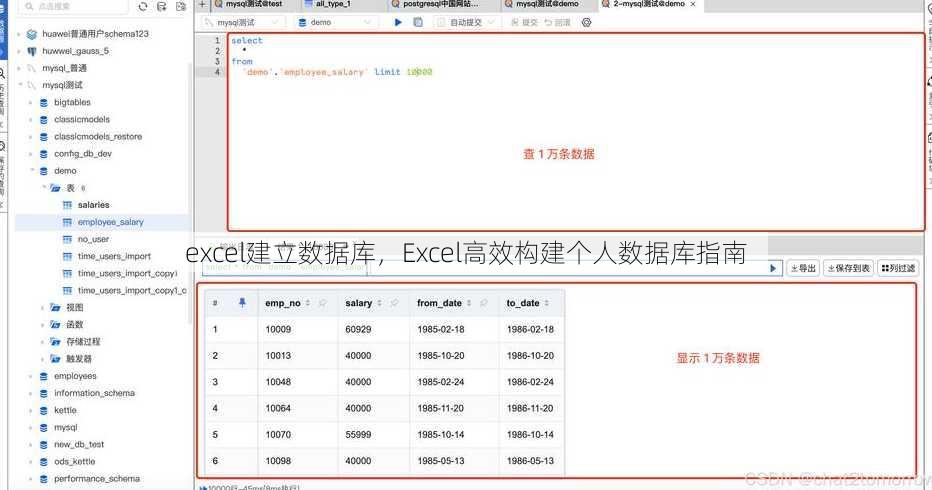Click the 触发器 folder icon

(x=55, y=359)
